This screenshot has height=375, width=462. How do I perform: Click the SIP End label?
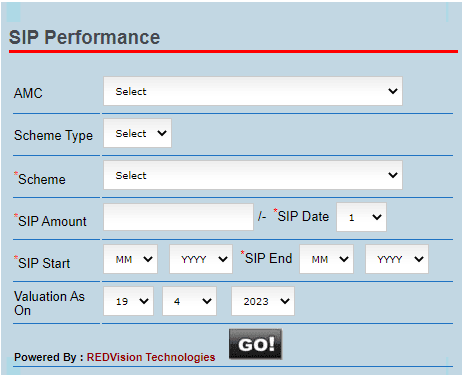[x=269, y=258]
